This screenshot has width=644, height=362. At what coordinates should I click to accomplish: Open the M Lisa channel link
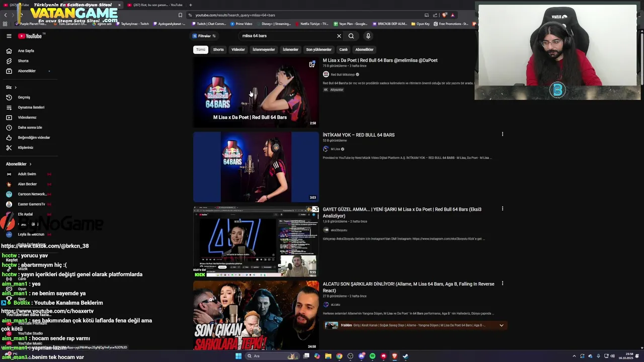(x=335, y=149)
